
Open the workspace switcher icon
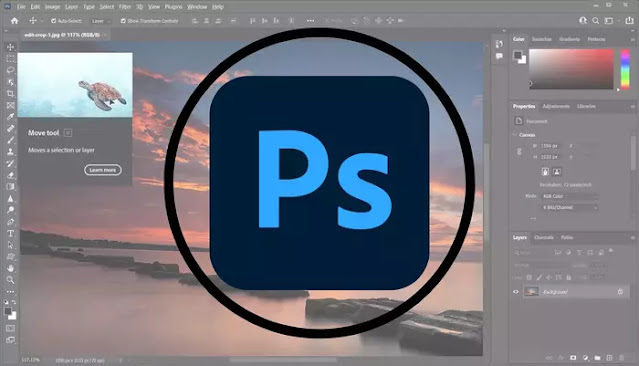pyautogui.click(x=609, y=20)
